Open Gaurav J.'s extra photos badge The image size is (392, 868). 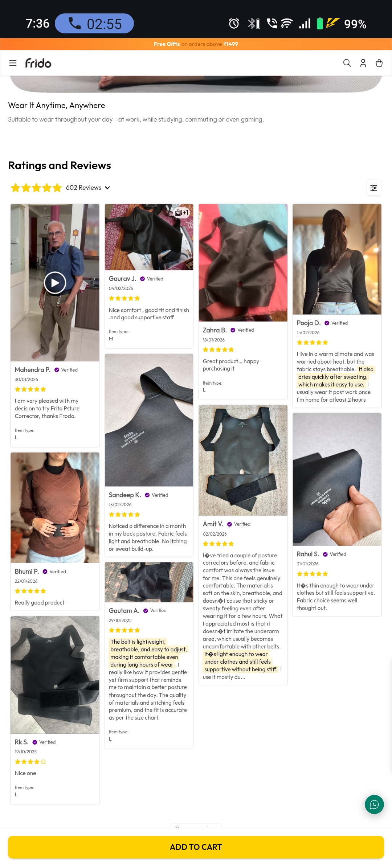(x=182, y=213)
